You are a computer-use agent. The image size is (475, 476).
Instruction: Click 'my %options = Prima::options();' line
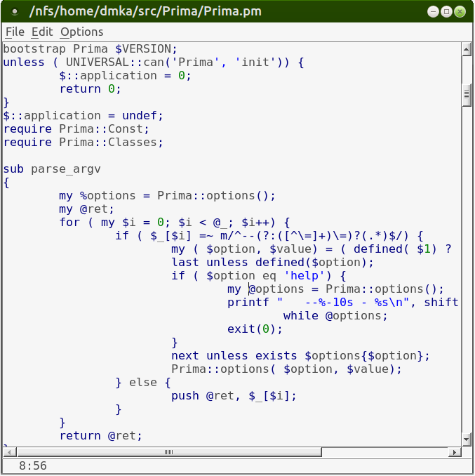(167, 196)
